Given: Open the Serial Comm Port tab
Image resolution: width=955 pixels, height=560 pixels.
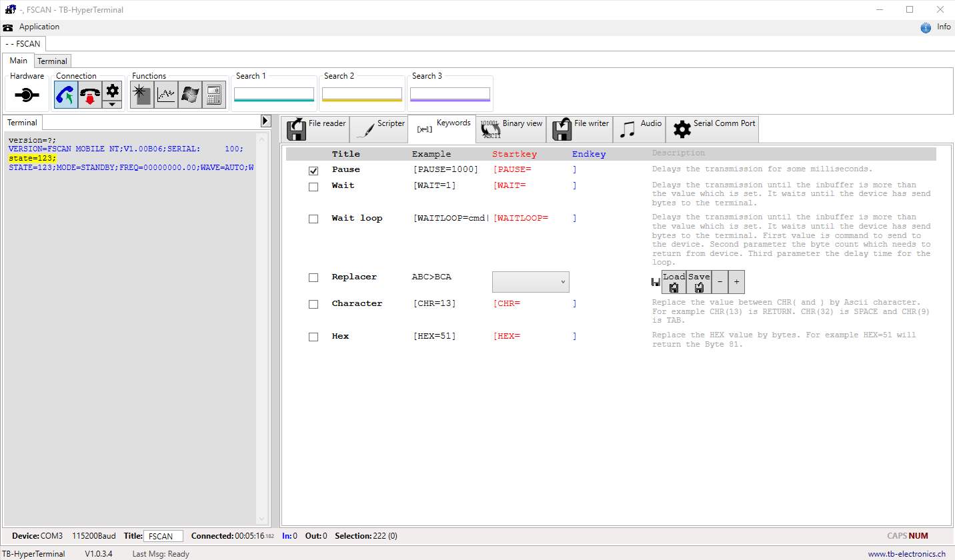Looking at the screenshot, I should tap(712, 129).
